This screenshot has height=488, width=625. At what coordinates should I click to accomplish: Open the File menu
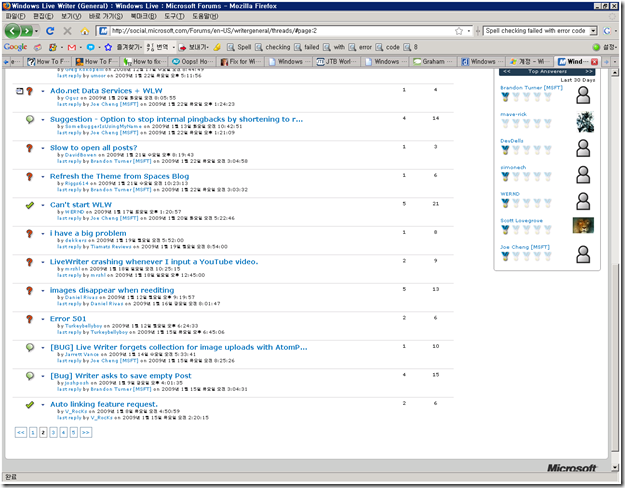pos(16,16)
